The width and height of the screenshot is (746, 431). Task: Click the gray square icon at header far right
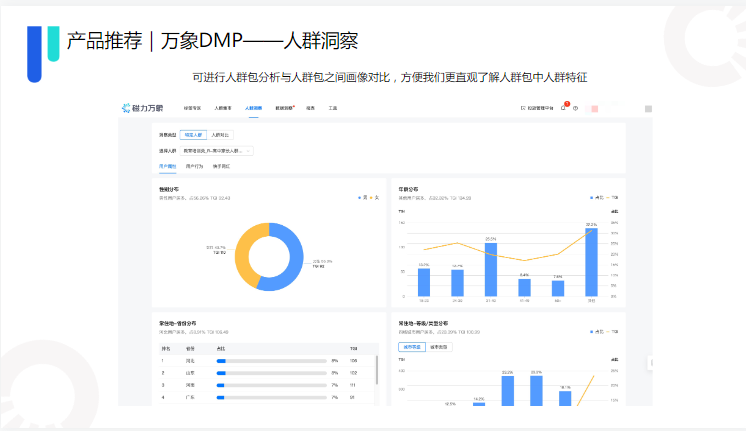[x=648, y=109]
